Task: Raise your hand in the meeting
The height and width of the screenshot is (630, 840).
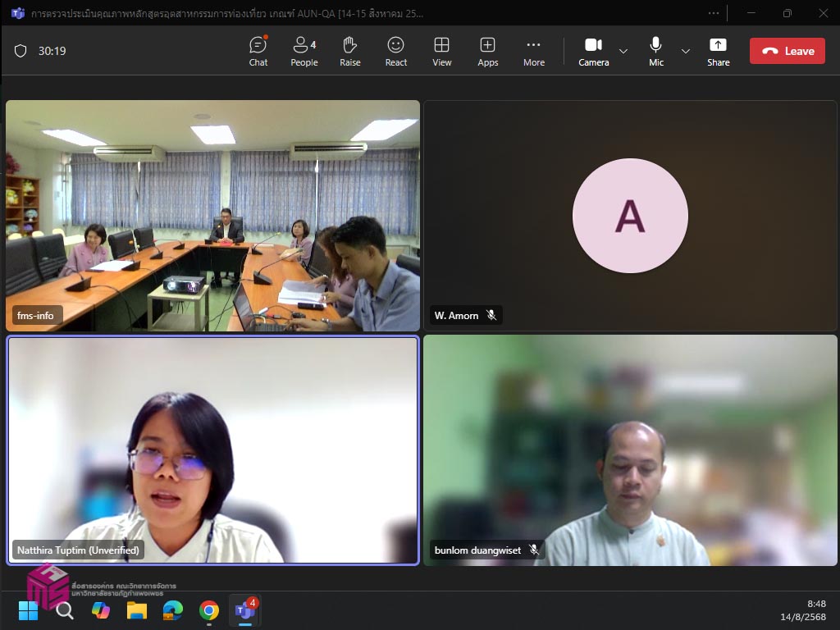Action: pyautogui.click(x=350, y=51)
